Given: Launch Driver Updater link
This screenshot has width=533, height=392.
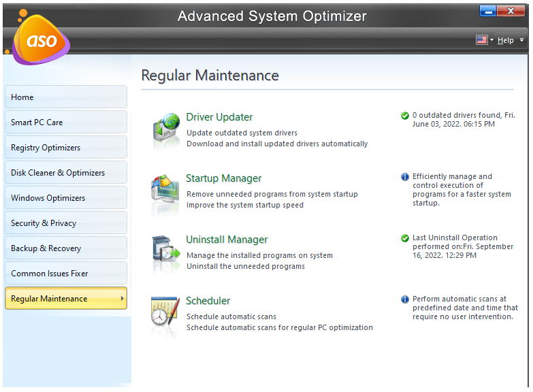Looking at the screenshot, I should pyautogui.click(x=219, y=117).
